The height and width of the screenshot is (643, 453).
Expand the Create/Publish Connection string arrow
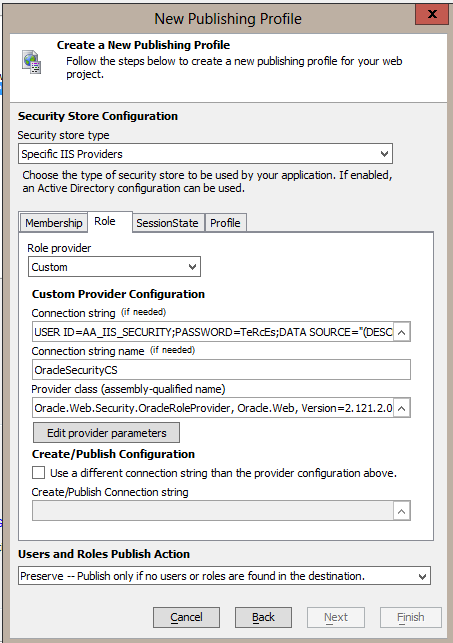click(402, 511)
